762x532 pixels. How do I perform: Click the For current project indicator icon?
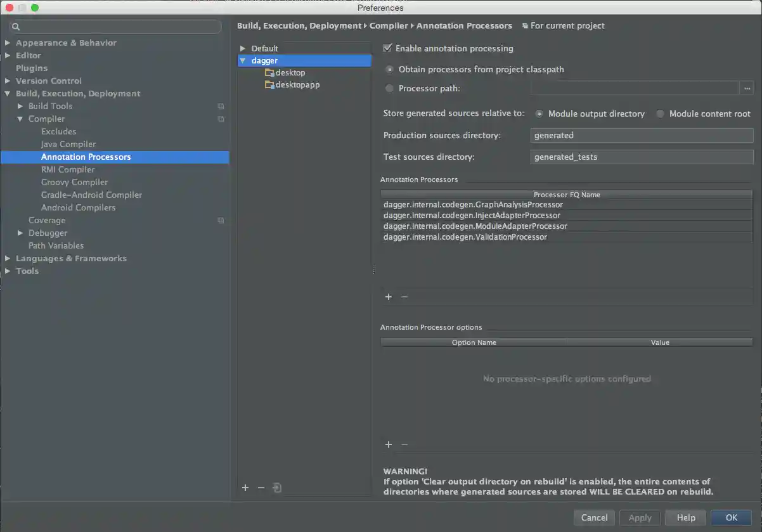[x=524, y=25]
